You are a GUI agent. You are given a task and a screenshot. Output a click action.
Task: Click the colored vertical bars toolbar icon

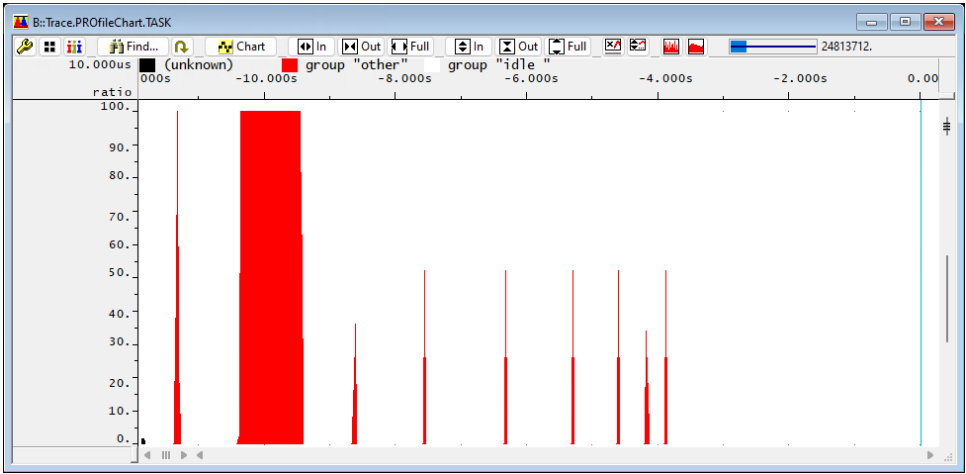(x=74, y=46)
